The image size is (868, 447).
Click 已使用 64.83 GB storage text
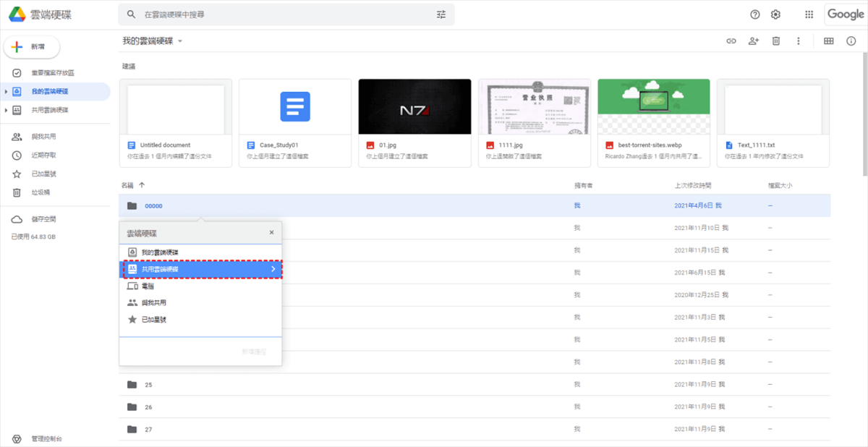click(33, 237)
